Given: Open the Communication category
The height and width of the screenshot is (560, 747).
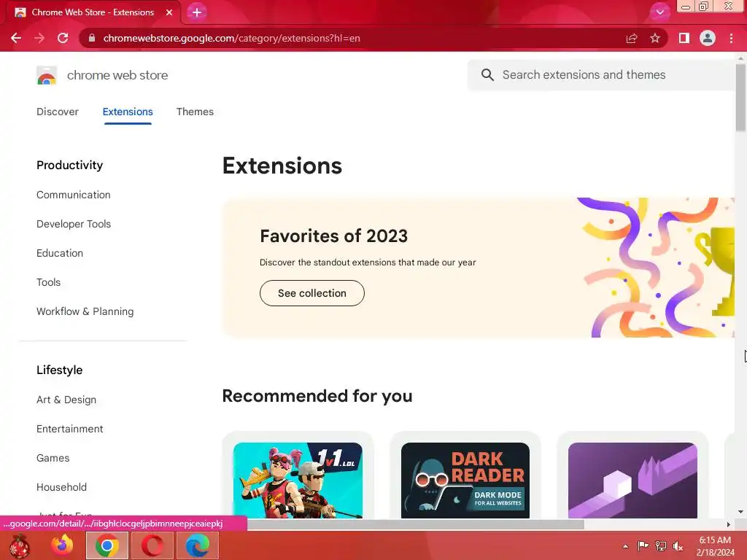Looking at the screenshot, I should click(x=74, y=195).
